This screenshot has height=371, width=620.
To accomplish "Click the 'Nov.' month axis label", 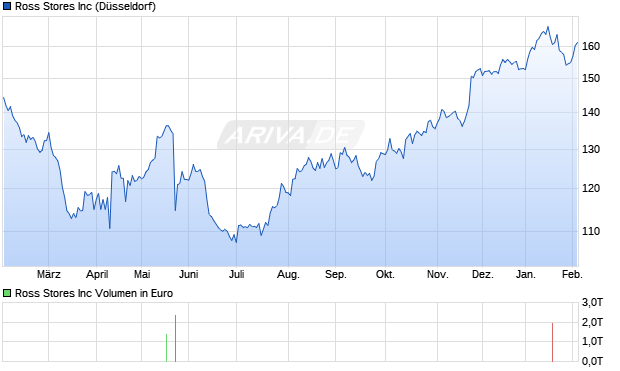I will (x=438, y=274).
